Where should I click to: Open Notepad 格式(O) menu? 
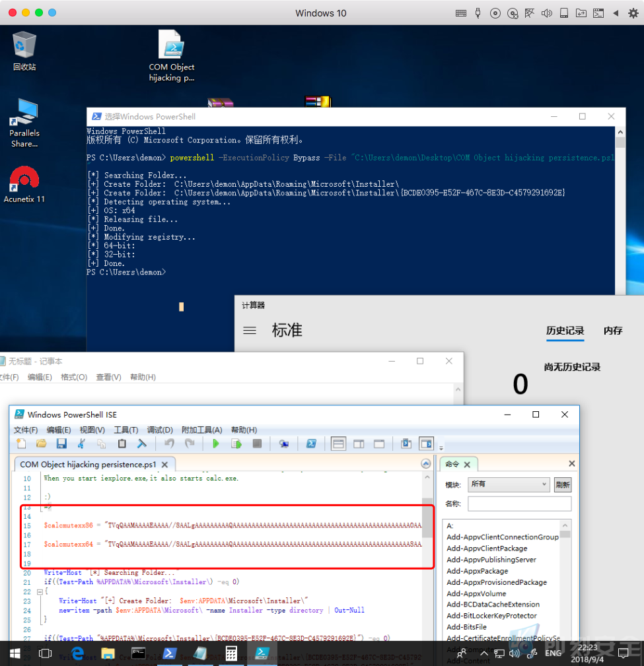[73, 377]
